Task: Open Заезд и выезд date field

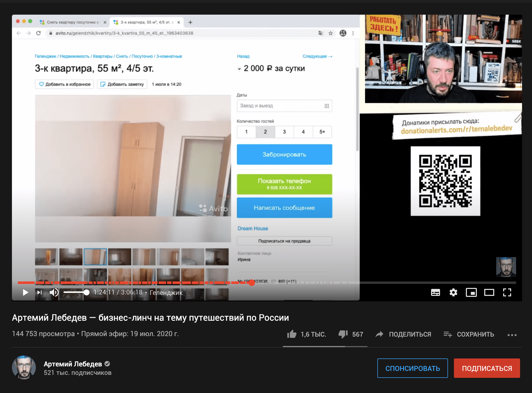Action: (x=284, y=106)
